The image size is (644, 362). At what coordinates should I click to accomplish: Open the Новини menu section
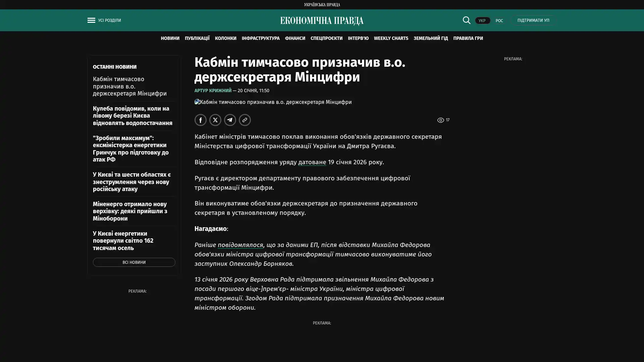(x=170, y=38)
